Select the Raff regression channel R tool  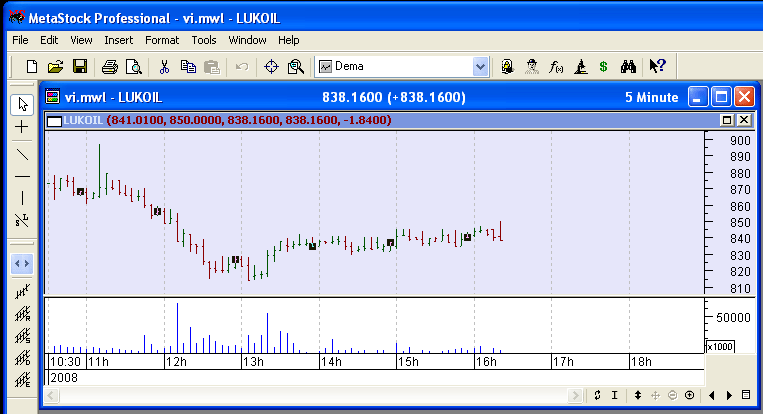22,314
